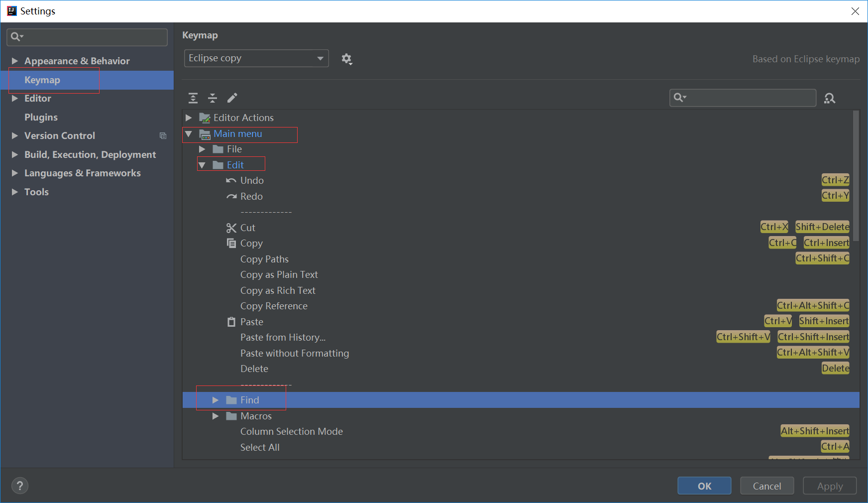Expand the Editor settings section
The image size is (868, 503).
coord(15,98)
